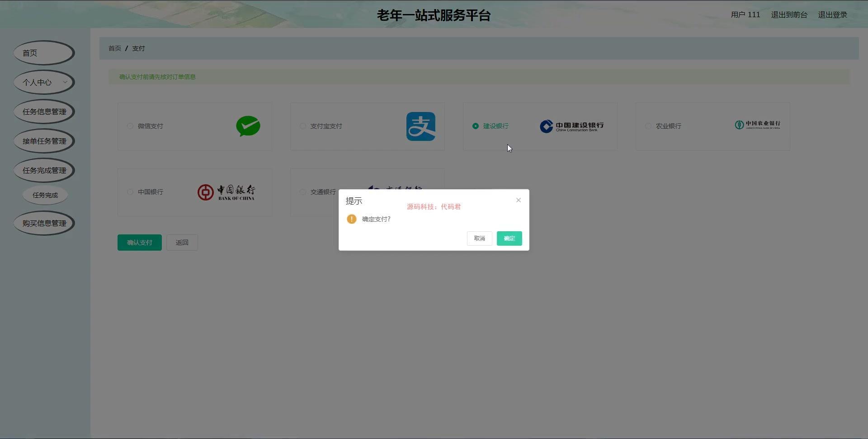Click the 退出登录 link
This screenshot has width=868, height=439.
832,15
